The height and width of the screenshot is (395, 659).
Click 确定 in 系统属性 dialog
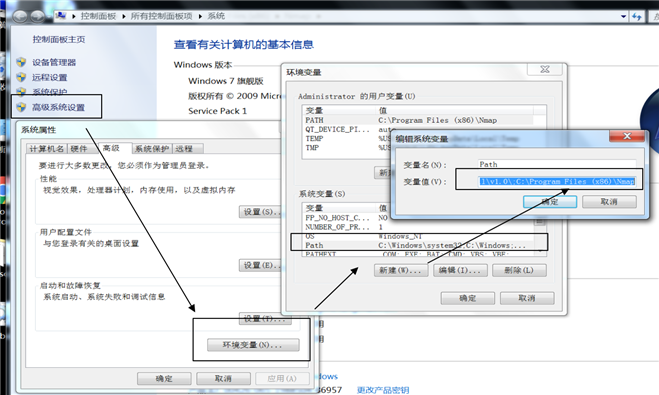[164, 379]
